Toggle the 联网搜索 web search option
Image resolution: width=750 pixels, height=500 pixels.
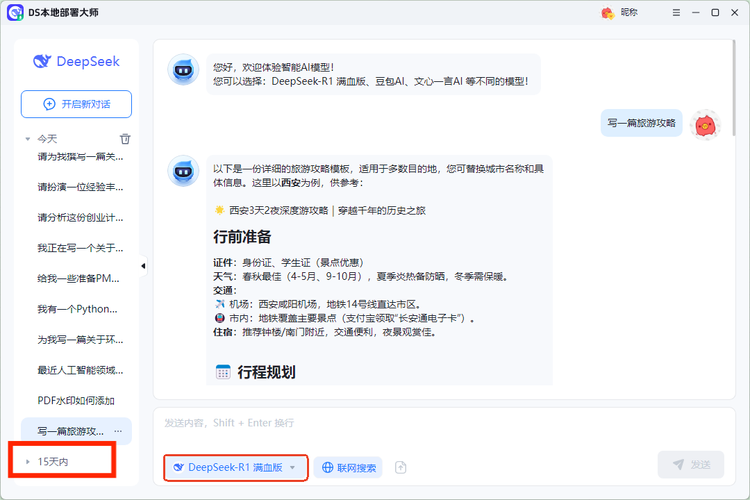tap(348, 467)
